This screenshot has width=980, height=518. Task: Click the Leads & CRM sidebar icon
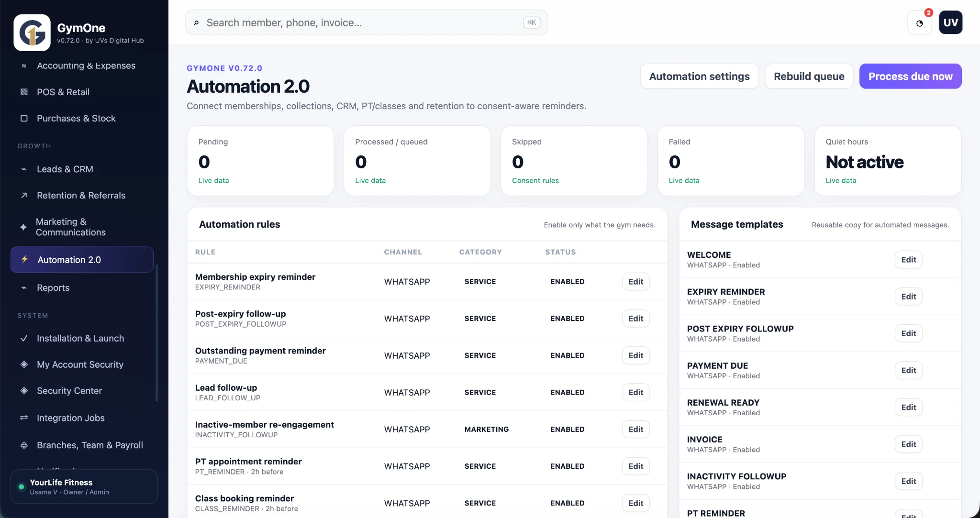[x=24, y=169]
